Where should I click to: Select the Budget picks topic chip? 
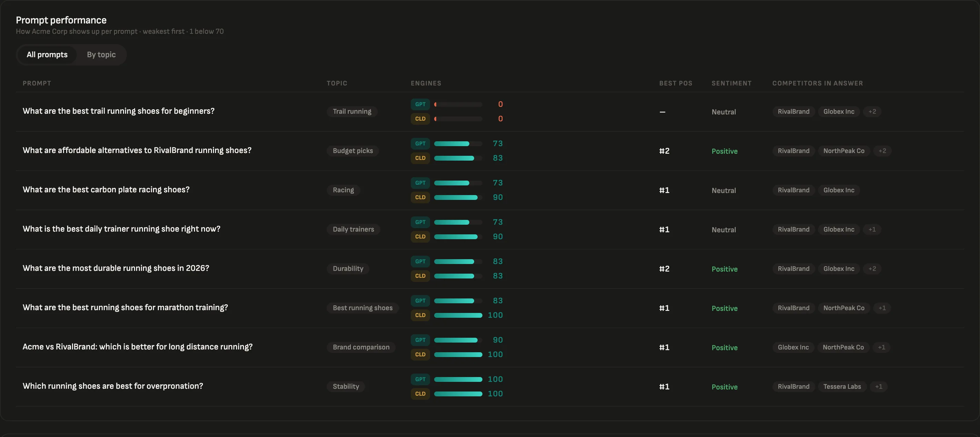click(353, 151)
